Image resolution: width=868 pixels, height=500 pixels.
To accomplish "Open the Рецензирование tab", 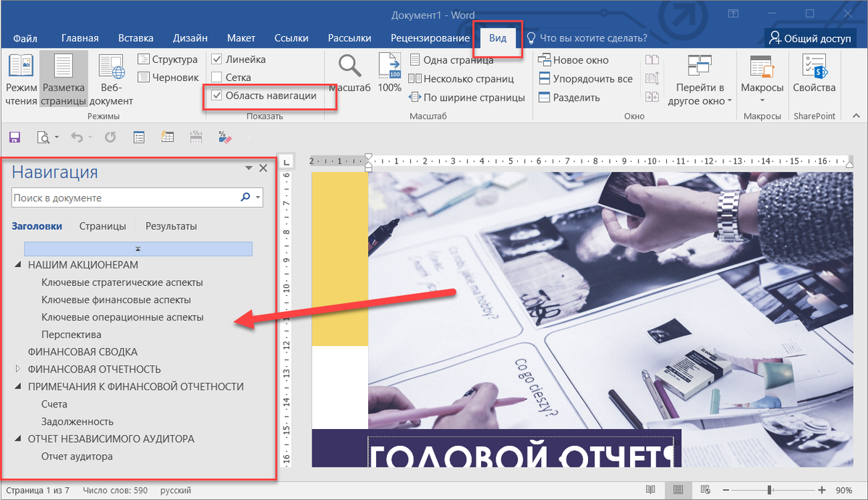I will [x=430, y=38].
